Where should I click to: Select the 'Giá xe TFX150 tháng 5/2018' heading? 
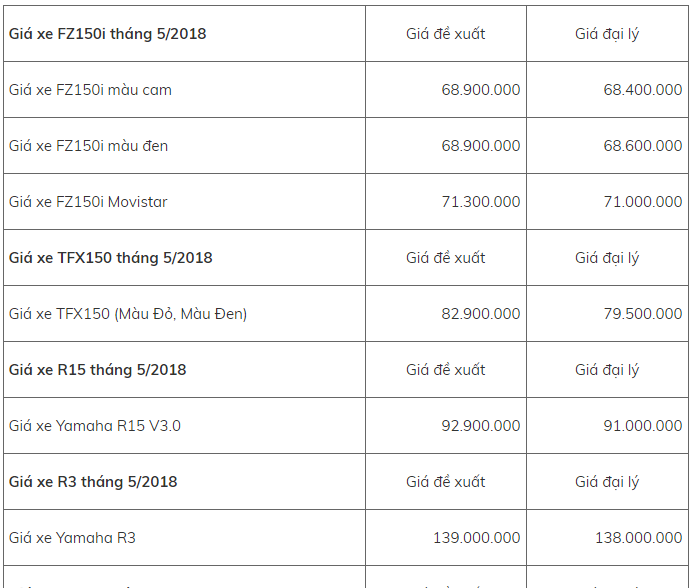[x=111, y=258]
